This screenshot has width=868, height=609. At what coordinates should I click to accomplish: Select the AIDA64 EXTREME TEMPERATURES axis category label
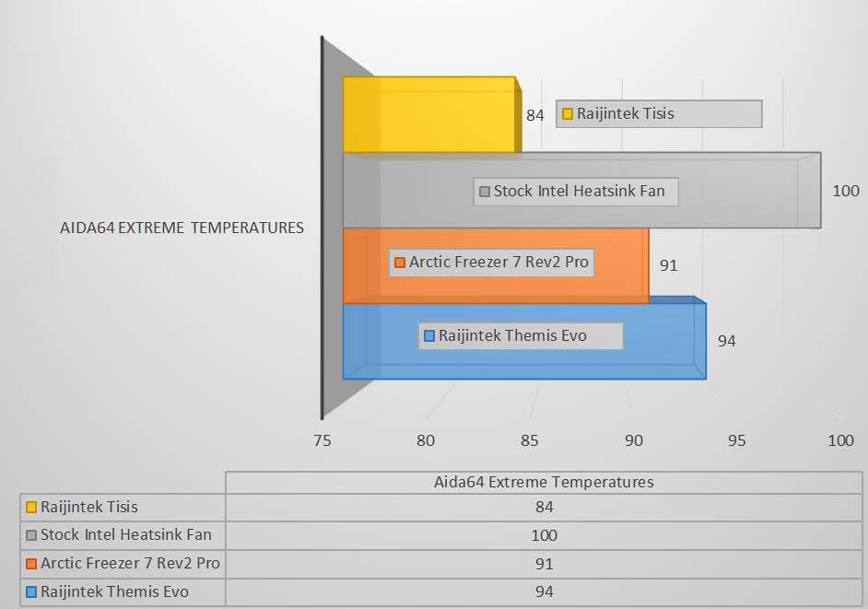pyautogui.click(x=181, y=228)
